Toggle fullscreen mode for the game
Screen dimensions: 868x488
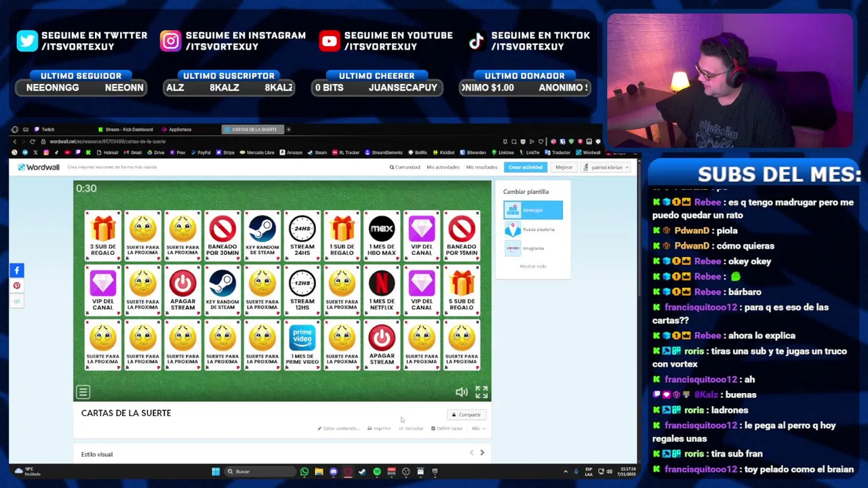(481, 392)
